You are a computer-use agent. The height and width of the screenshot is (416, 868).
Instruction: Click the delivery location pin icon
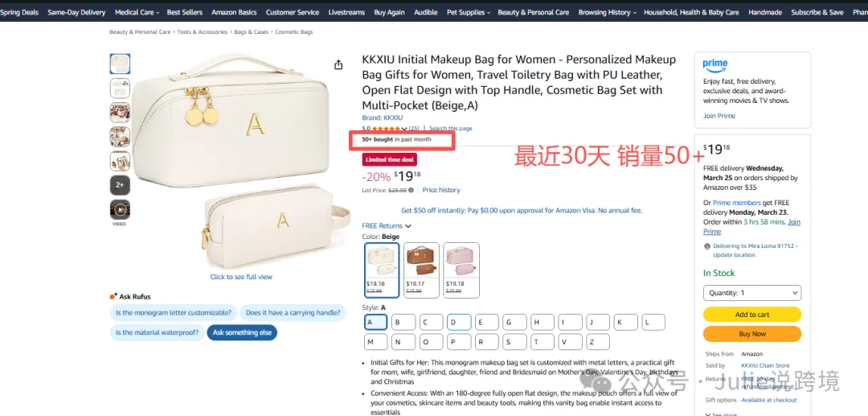click(x=707, y=246)
